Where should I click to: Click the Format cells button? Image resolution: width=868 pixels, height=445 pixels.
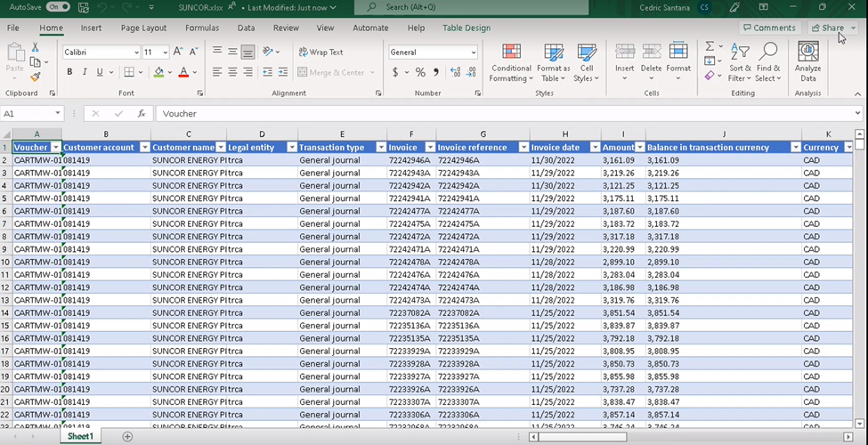678,62
